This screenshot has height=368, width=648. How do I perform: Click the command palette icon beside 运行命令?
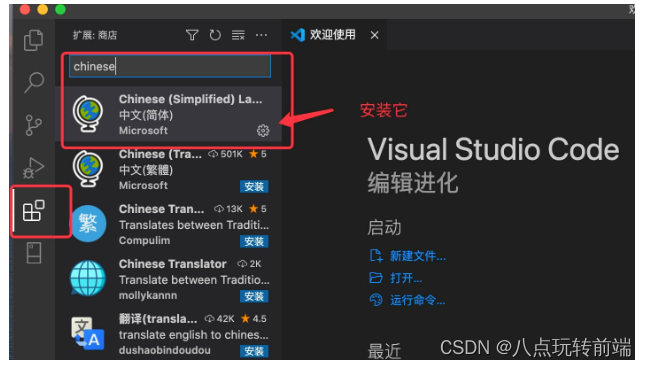[x=376, y=299]
